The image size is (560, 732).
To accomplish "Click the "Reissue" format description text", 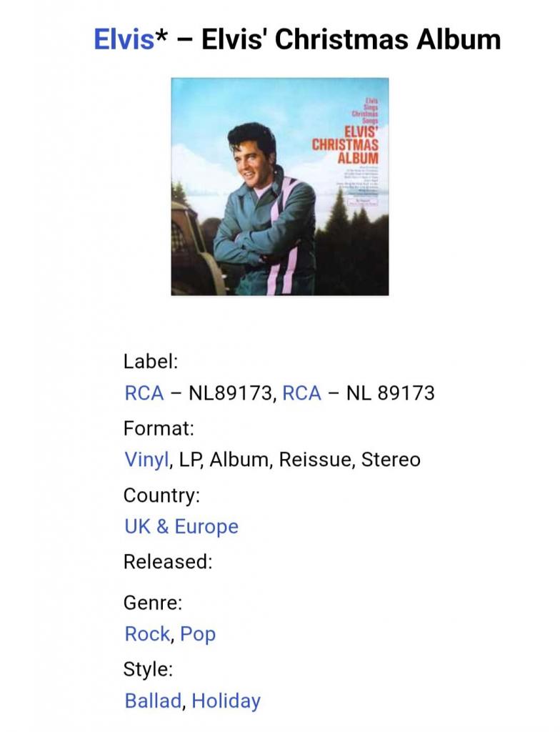I will (315, 460).
